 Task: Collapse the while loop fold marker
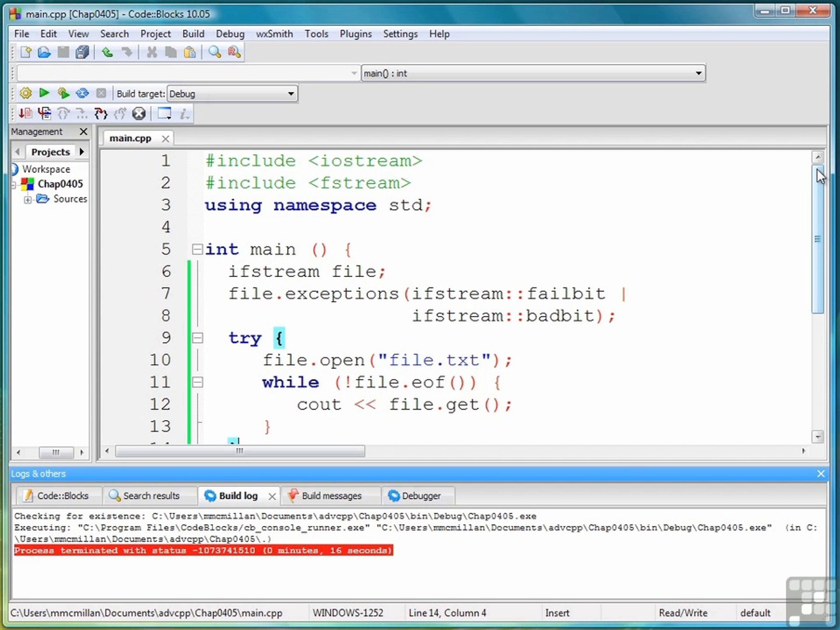[x=197, y=383]
